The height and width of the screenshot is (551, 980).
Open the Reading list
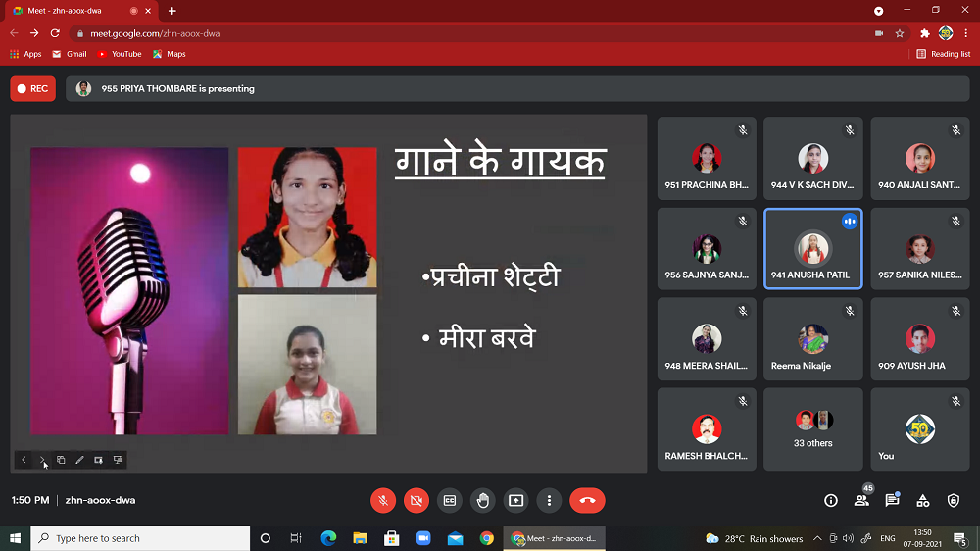[x=944, y=54]
